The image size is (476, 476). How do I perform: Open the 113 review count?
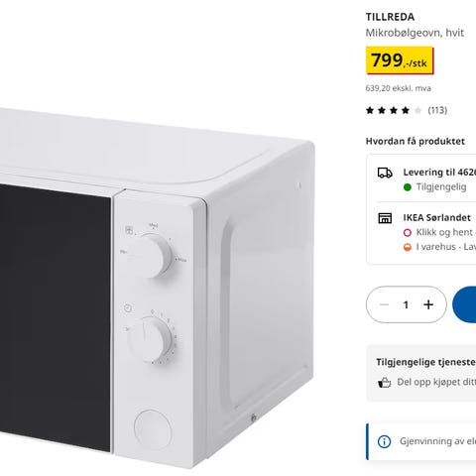(x=437, y=110)
